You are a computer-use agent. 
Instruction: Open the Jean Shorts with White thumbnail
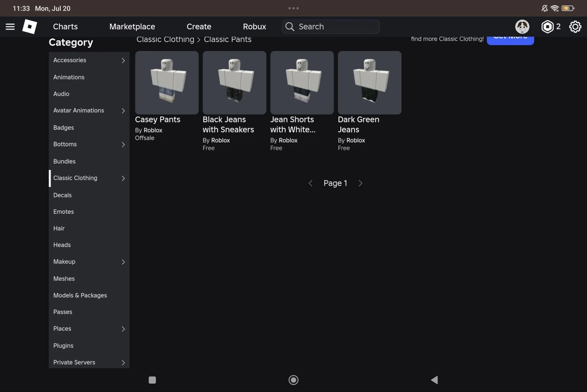tap(302, 83)
